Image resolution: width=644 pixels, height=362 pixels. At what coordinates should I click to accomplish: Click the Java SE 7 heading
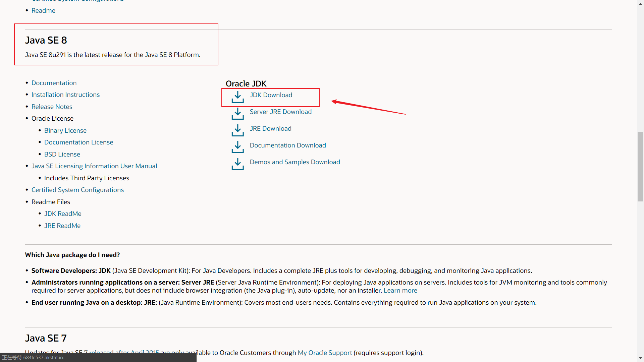point(46,338)
